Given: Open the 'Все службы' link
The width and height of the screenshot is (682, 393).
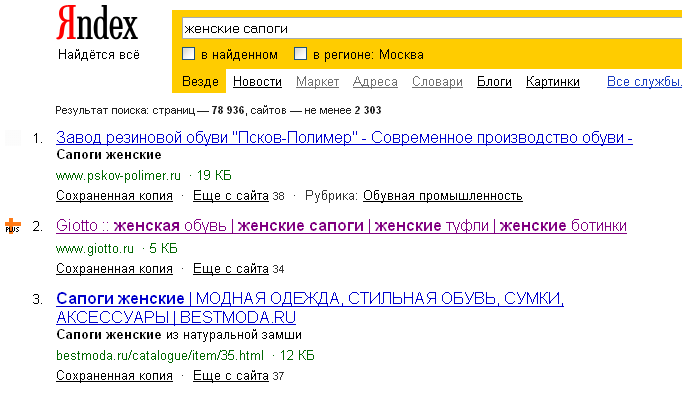Looking at the screenshot, I should pyautogui.click(x=644, y=81).
